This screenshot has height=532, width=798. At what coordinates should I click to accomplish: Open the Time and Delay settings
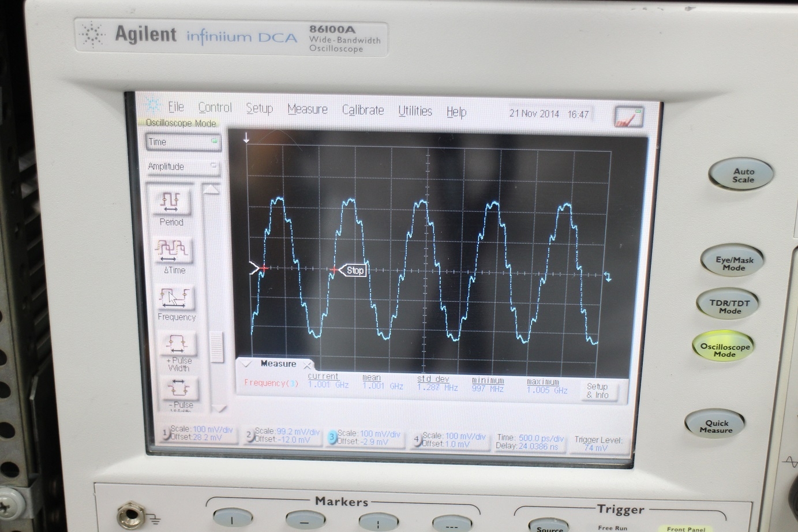pyautogui.click(x=529, y=442)
